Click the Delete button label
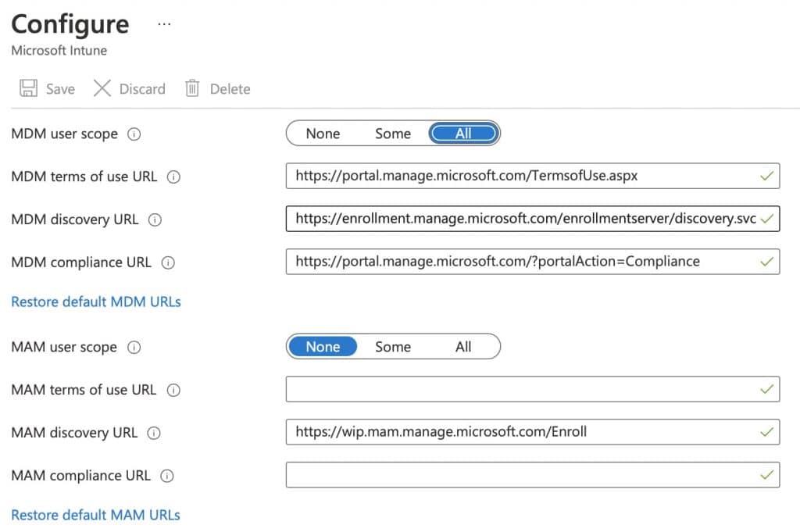This screenshot has height=532, width=800. click(x=230, y=89)
